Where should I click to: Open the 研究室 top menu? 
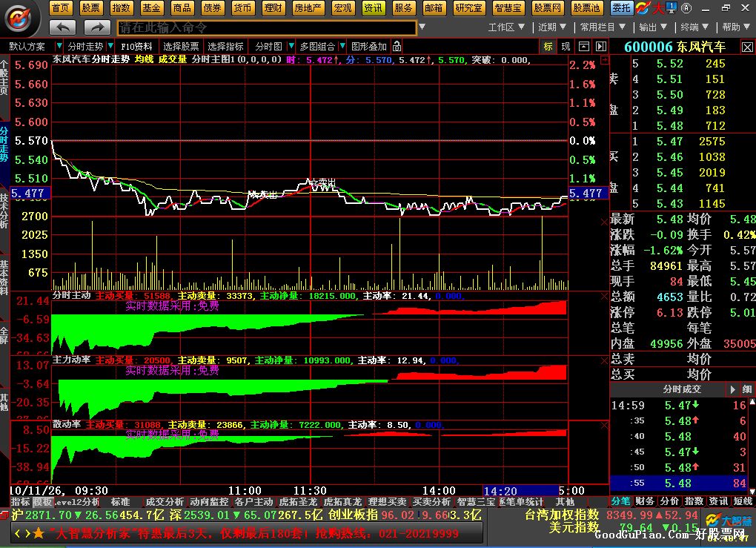tap(469, 7)
